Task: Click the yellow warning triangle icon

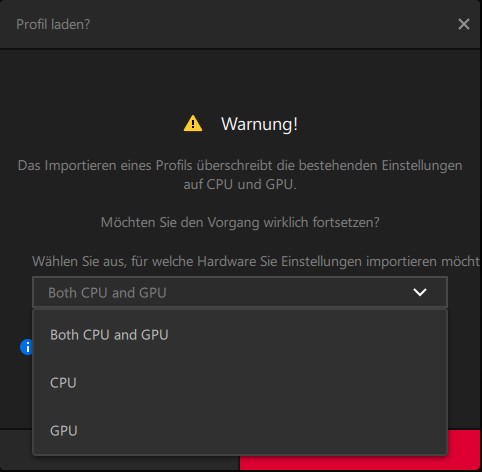Action: pyautogui.click(x=193, y=123)
